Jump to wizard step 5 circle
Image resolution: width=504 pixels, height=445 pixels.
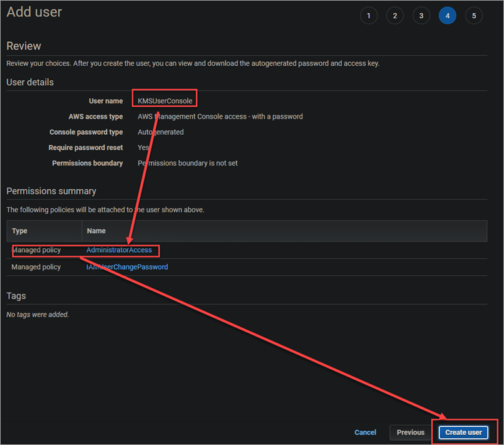tap(474, 16)
